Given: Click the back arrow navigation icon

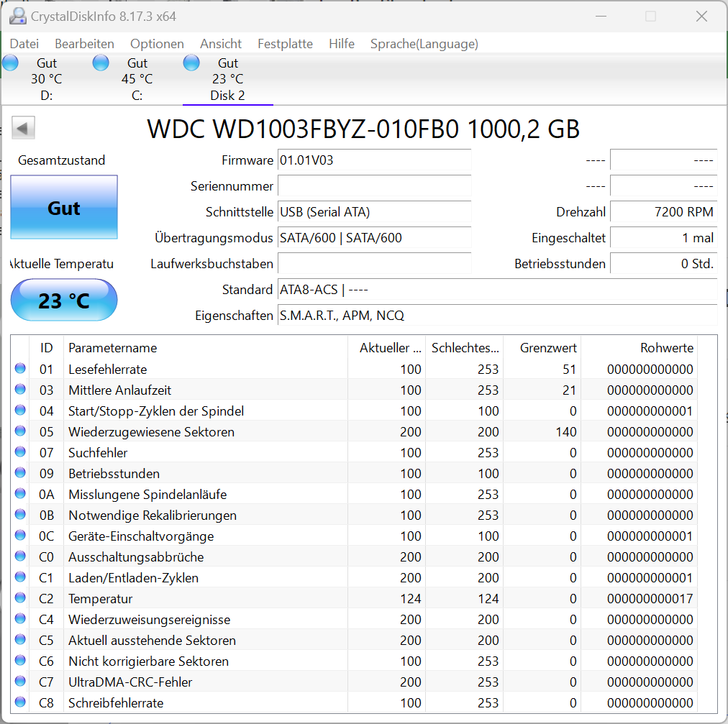Looking at the screenshot, I should tap(23, 127).
